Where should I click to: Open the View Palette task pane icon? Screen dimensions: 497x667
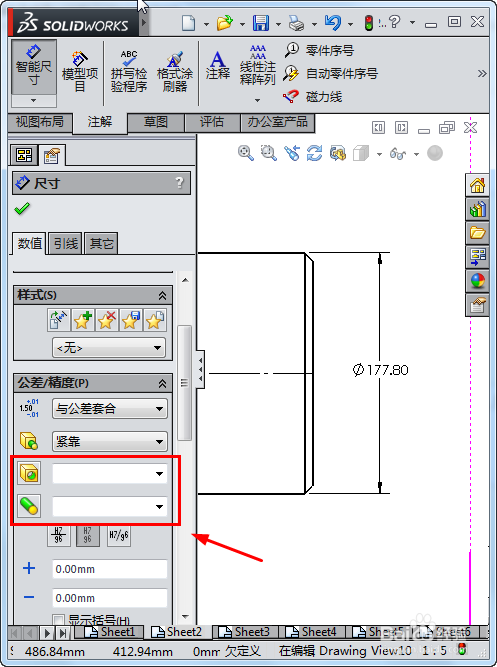(477, 257)
